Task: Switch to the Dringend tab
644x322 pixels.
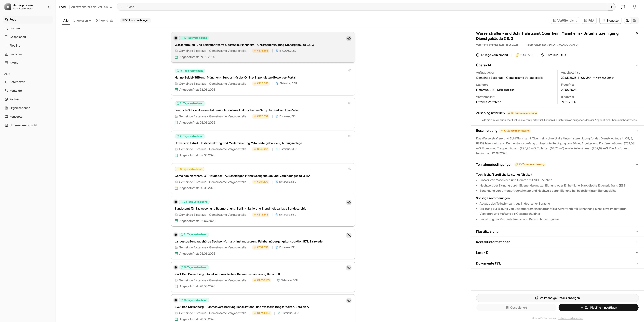Action: [x=104, y=21]
